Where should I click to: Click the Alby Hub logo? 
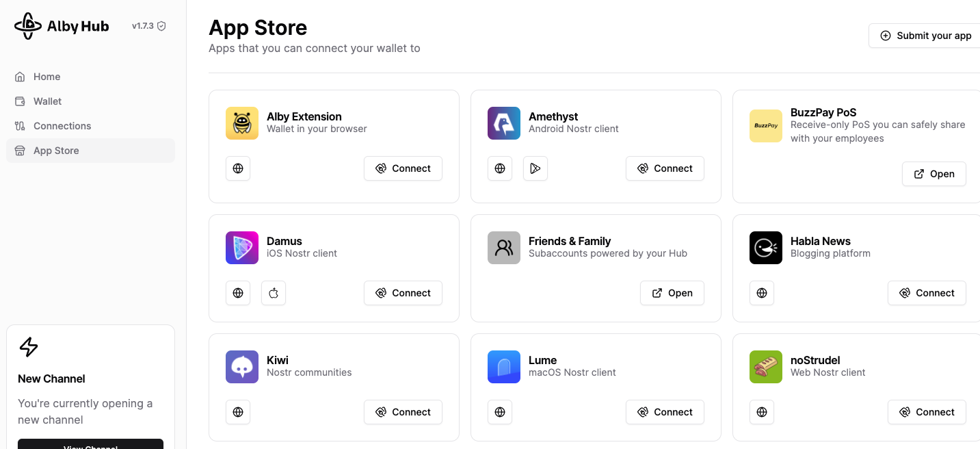[62, 26]
